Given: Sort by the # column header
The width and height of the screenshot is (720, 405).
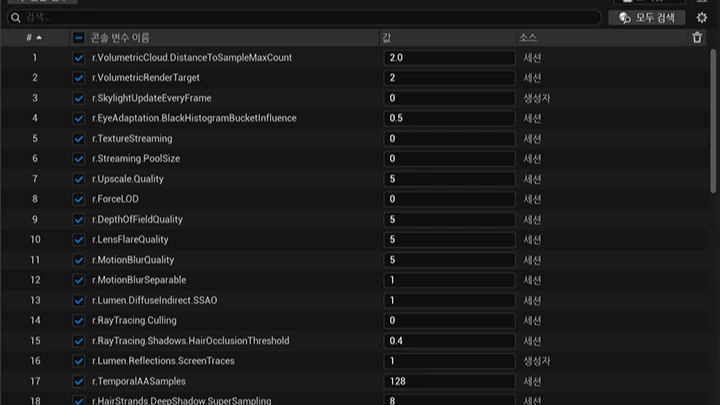Looking at the screenshot, I should (x=33, y=38).
